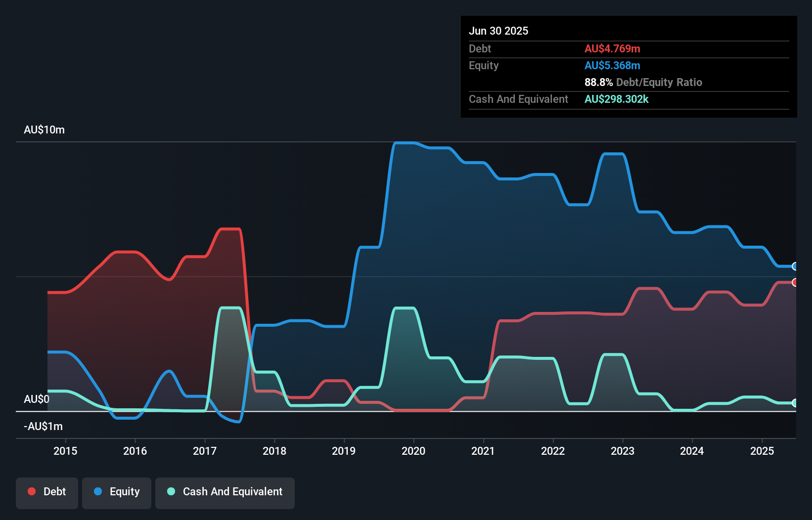Click the AU$5.368m Equity value

click(x=612, y=65)
